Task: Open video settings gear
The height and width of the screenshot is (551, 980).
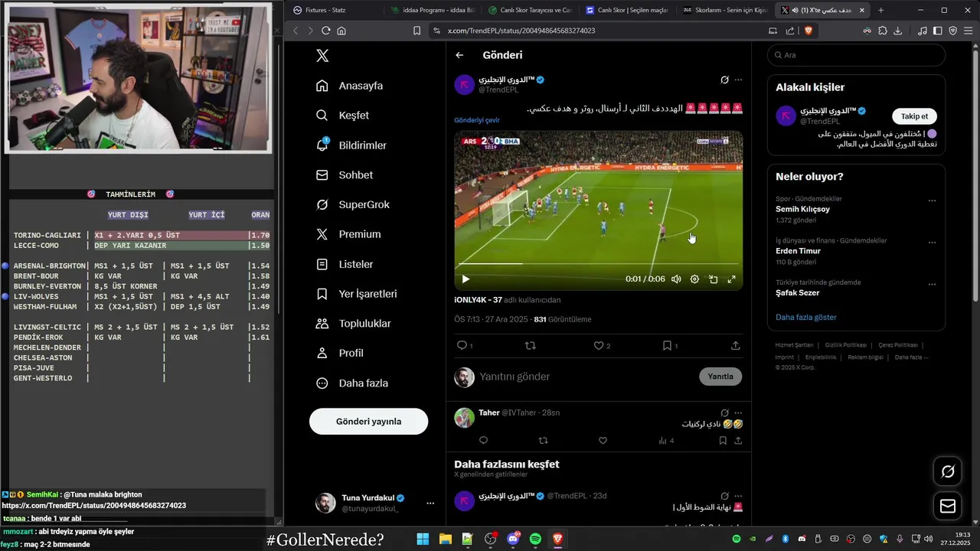Action: pos(694,279)
